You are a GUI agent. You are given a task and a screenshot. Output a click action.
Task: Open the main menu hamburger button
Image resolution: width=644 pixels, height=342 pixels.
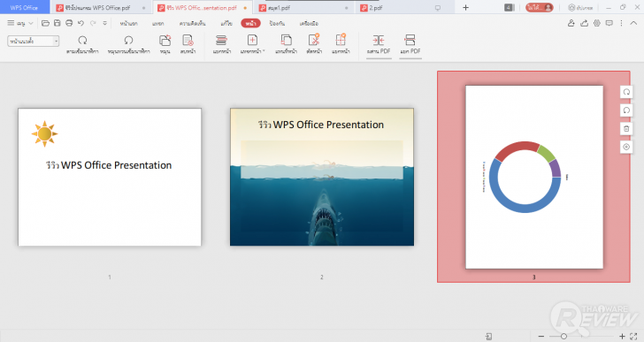pyautogui.click(x=11, y=23)
